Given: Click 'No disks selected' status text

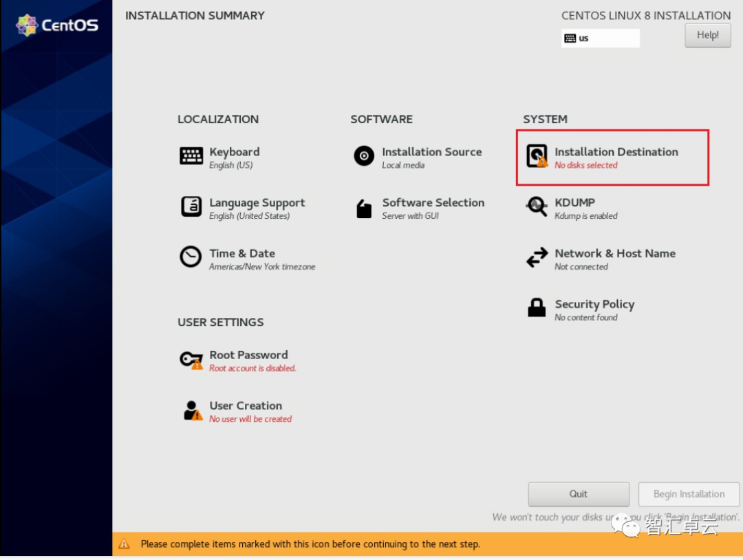Looking at the screenshot, I should (x=586, y=165).
